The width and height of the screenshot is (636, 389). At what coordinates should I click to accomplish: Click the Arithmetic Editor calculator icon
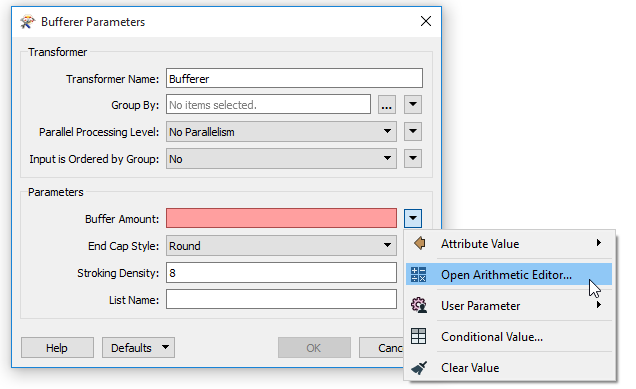tap(418, 275)
